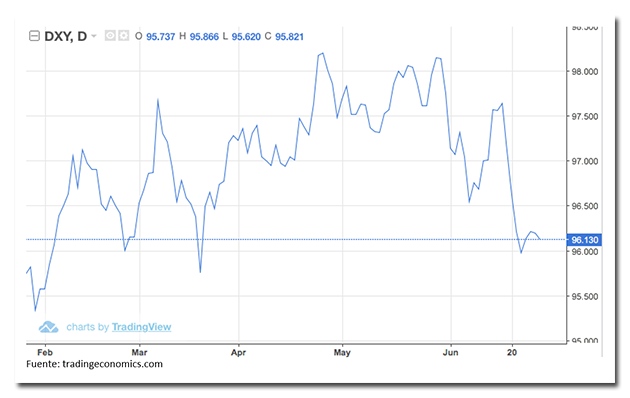This screenshot has height=398, width=630.
Task: Select the open value 95.737
Action: click(161, 37)
